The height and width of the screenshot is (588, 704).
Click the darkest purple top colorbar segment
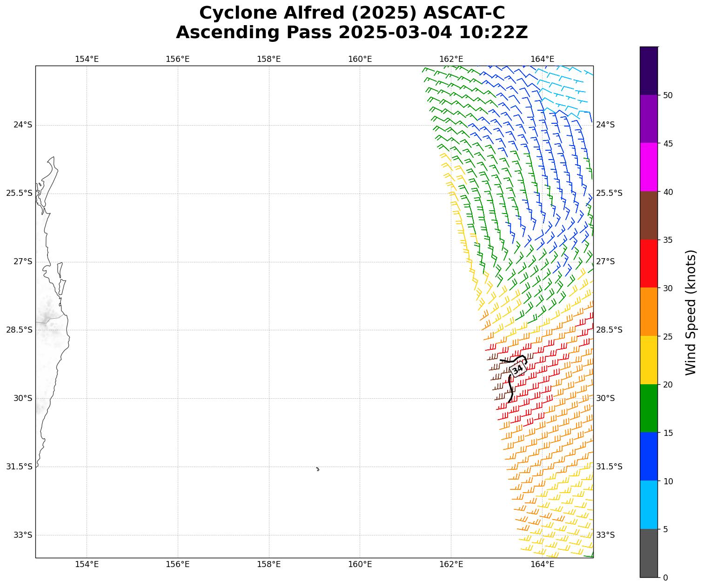[x=649, y=71]
